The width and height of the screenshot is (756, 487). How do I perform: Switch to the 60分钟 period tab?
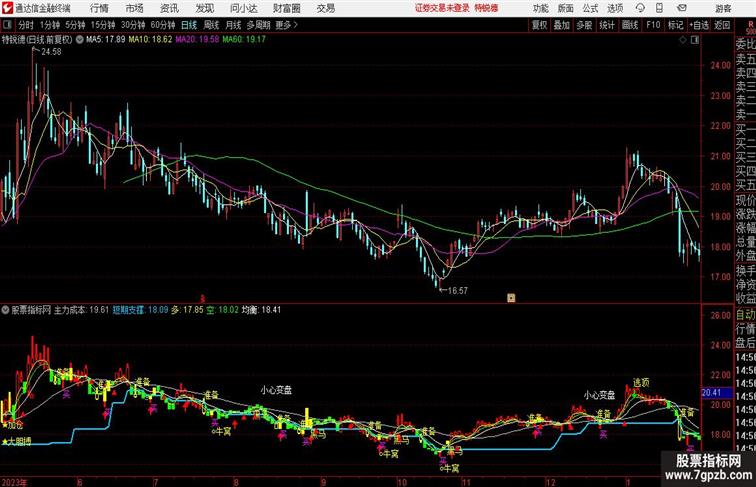click(163, 25)
